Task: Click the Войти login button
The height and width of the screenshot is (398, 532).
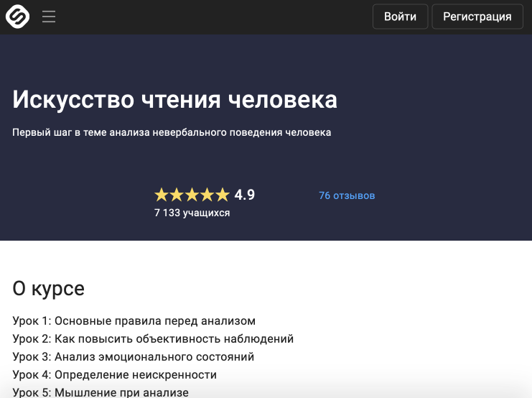Action: point(400,17)
